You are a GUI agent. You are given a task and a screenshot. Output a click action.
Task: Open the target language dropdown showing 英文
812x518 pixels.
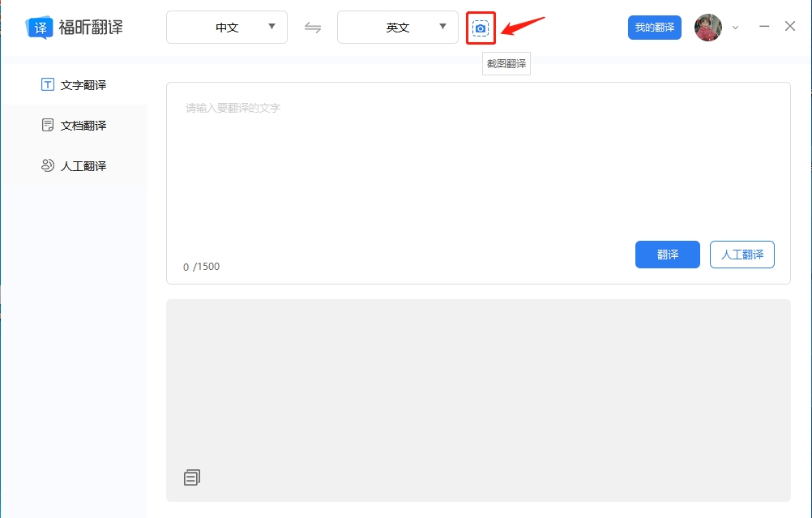tap(397, 27)
